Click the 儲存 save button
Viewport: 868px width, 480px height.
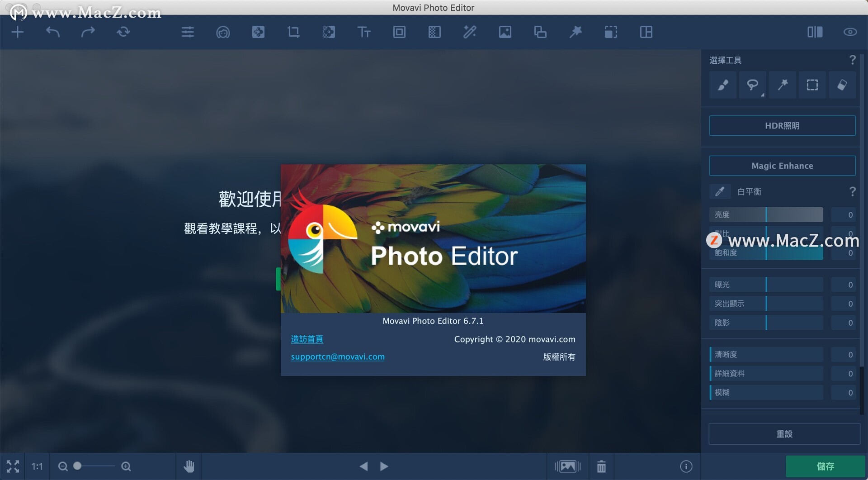825,466
